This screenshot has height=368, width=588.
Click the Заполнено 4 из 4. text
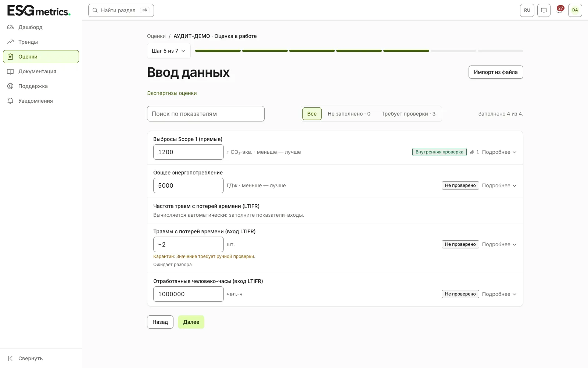[501, 114]
